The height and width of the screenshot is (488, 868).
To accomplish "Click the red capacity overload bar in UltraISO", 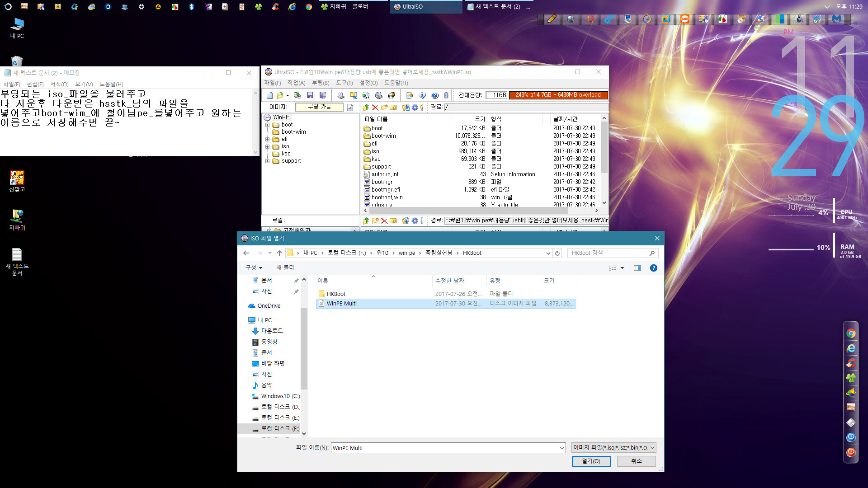I will (x=558, y=95).
